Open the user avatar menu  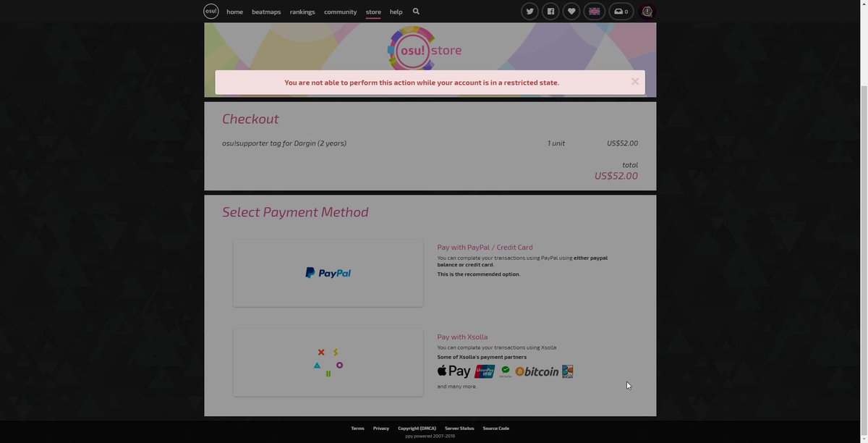coord(647,12)
